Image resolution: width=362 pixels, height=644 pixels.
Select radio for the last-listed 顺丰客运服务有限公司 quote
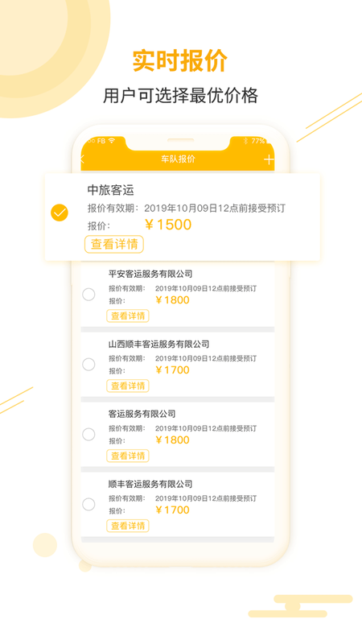click(88, 505)
